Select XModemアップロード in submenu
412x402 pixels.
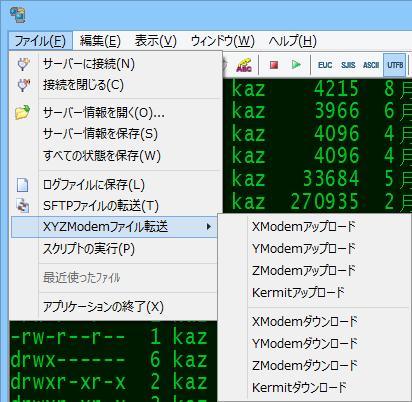click(313, 227)
